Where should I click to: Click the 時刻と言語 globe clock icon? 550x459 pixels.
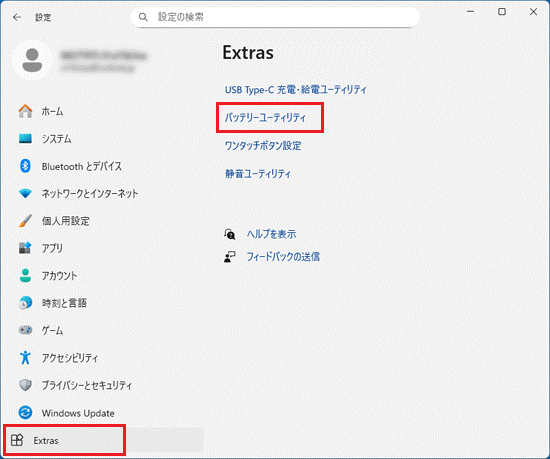(25, 303)
